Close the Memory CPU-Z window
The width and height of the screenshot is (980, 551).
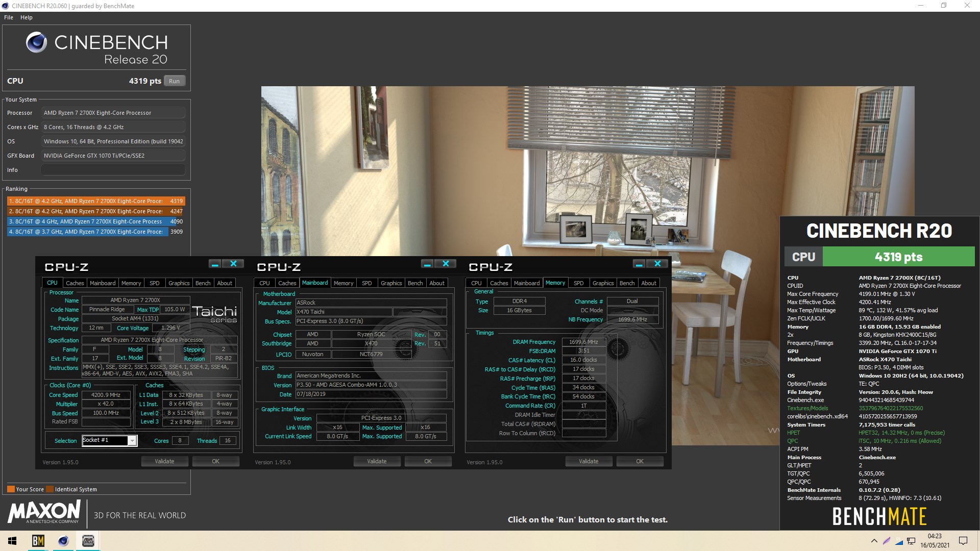657,264
